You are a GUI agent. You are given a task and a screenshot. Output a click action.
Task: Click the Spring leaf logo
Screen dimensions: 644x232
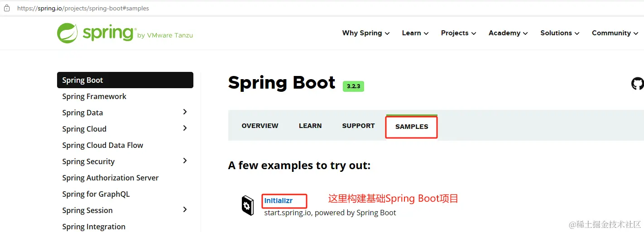click(x=68, y=33)
